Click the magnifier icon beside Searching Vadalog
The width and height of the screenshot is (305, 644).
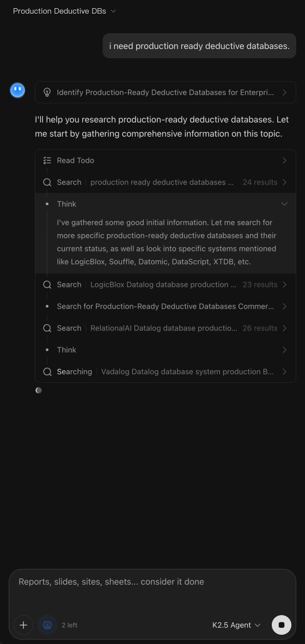point(47,372)
